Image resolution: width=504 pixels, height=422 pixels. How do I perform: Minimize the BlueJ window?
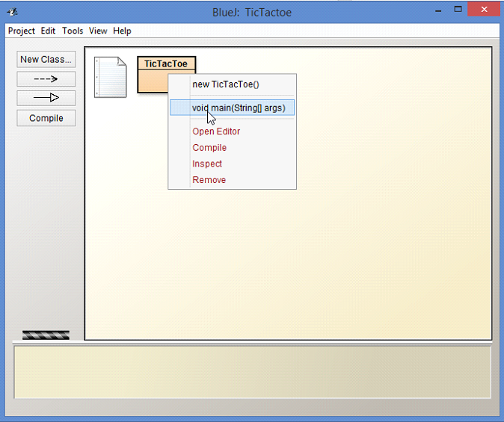[438, 10]
